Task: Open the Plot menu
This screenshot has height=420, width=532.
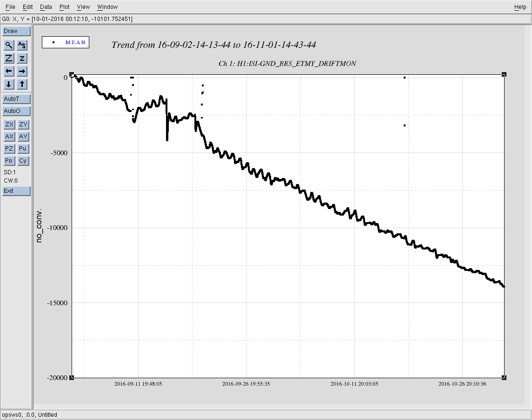Action: coord(65,7)
